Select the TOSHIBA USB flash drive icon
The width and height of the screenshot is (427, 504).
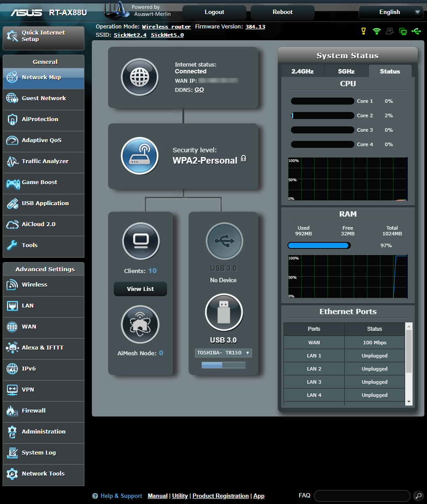(224, 312)
